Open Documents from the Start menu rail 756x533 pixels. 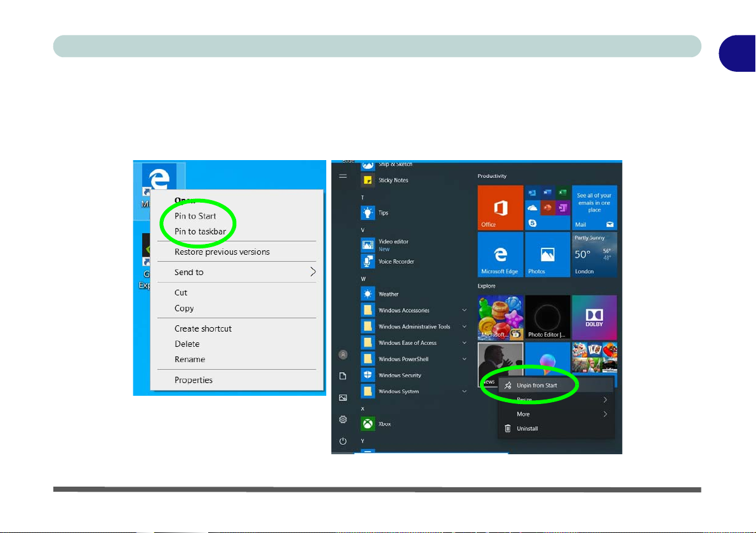tap(343, 376)
